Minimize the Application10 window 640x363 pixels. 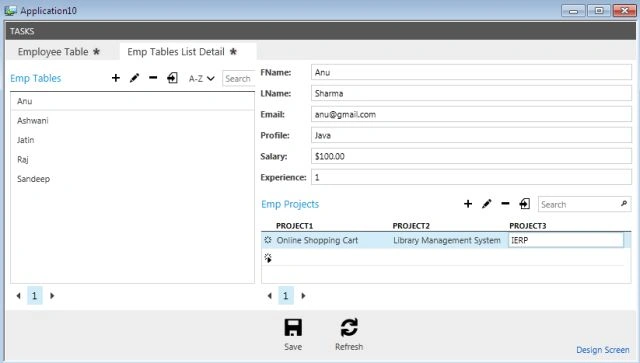[573, 11]
